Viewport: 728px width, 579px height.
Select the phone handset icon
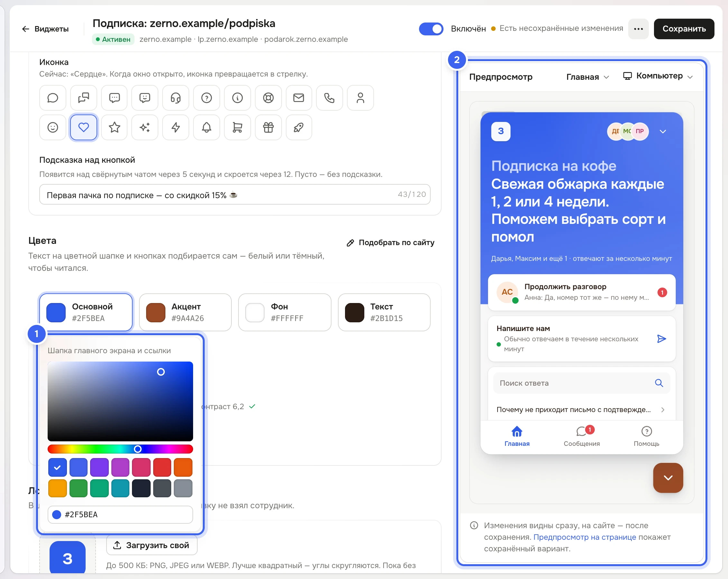coord(329,98)
